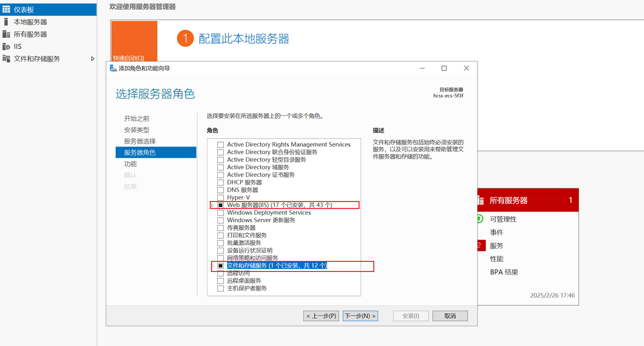Expand the 文件和存储服务 role node

pyautogui.click(x=213, y=265)
